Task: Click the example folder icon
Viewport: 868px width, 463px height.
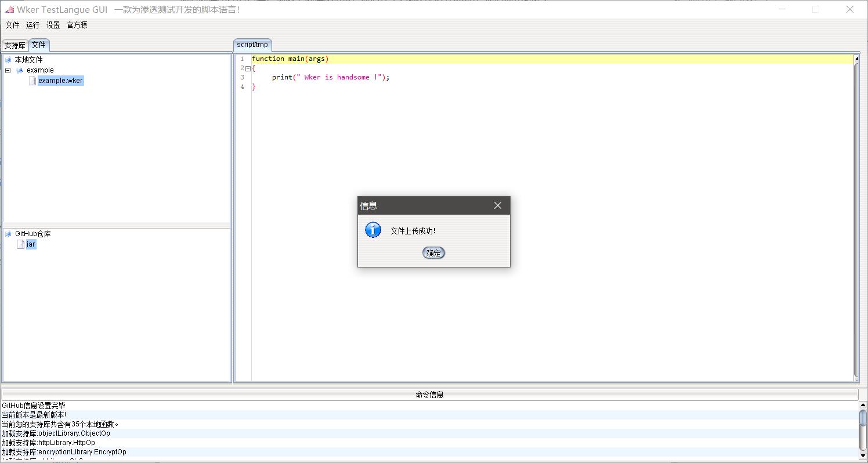Action: 20,70
